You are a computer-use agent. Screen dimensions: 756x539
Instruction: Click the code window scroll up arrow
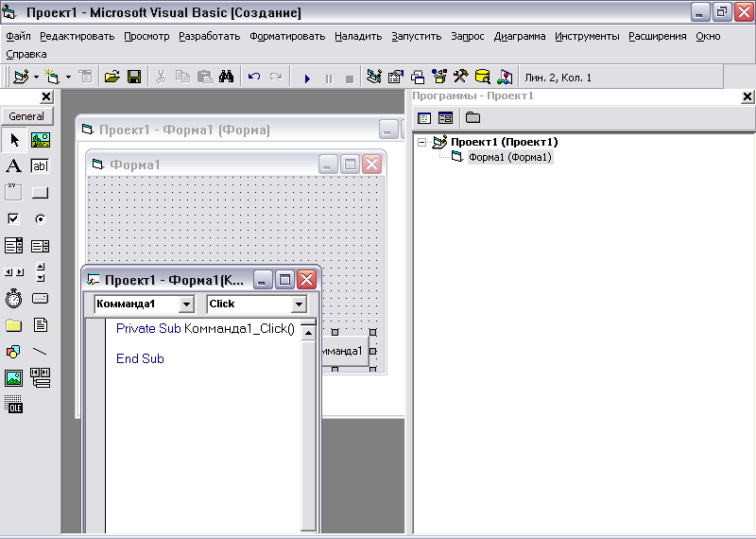pos(308,333)
